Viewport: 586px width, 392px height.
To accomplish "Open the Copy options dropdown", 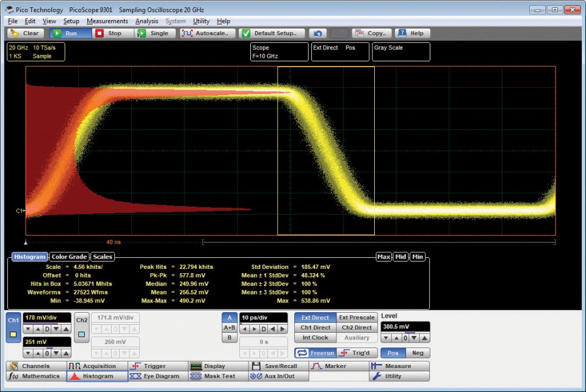I will [371, 34].
